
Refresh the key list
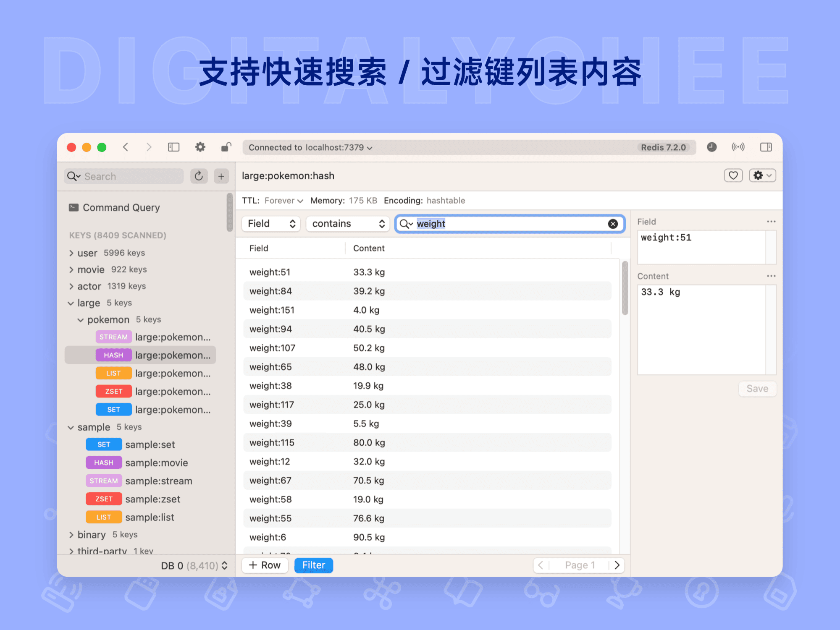click(199, 176)
